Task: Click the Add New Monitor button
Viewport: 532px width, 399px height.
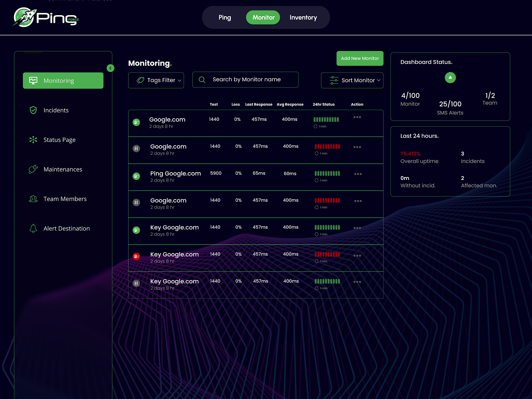Action: tap(360, 58)
